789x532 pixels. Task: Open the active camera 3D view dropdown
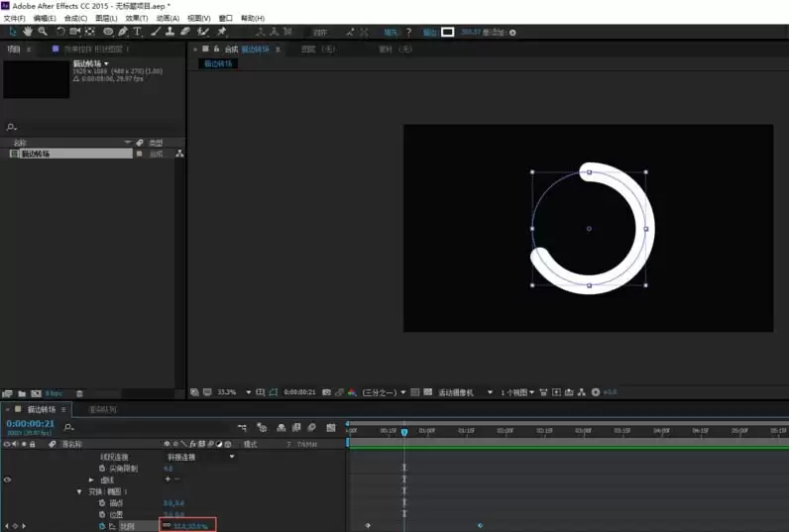coord(466,392)
